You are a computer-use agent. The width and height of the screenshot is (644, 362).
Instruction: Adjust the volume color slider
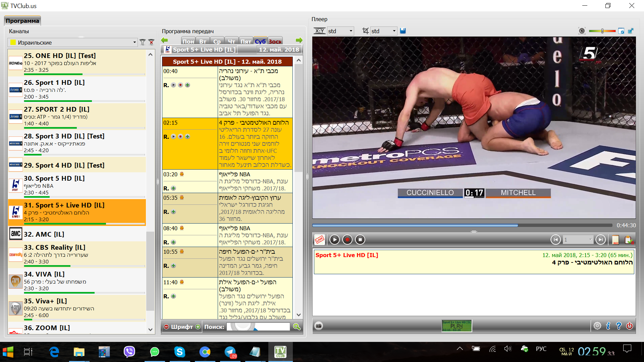pos(602,31)
